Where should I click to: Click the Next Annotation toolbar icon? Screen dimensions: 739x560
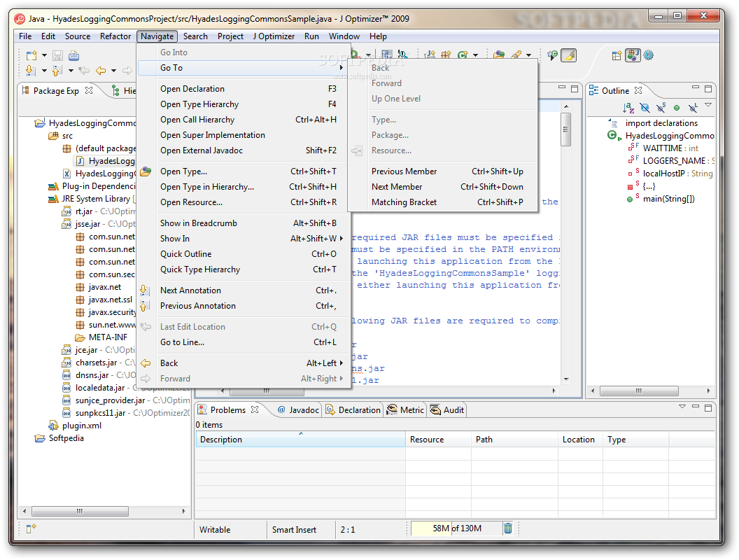pyautogui.click(x=31, y=71)
